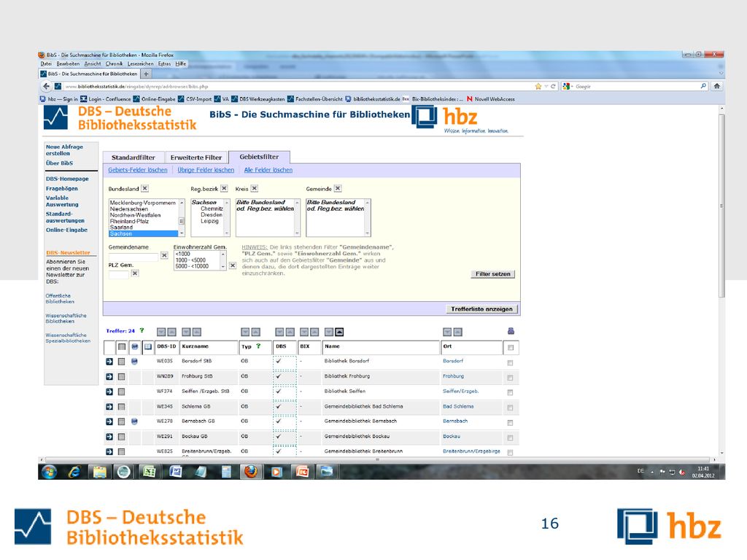The height and width of the screenshot is (560, 747).
Task: Click the globe icon in Bernsbach GB row
Action: click(x=134, y=421)
